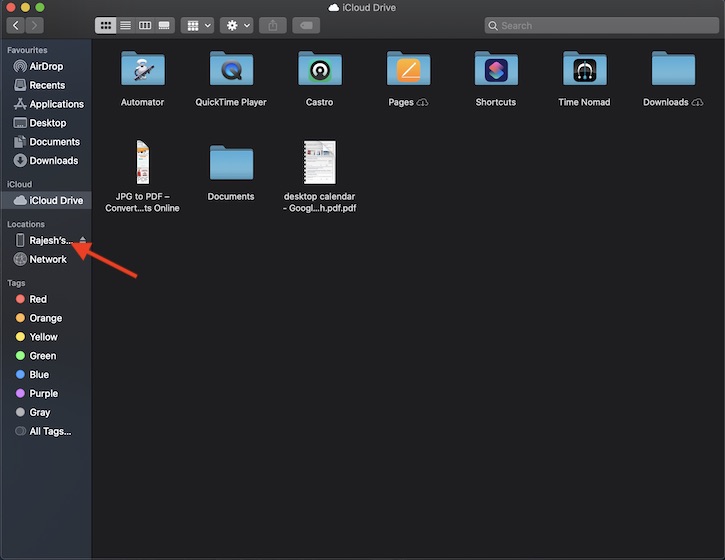The image size is (725, 560).
Task: Switch to icon view
Action: coord(105,25)
